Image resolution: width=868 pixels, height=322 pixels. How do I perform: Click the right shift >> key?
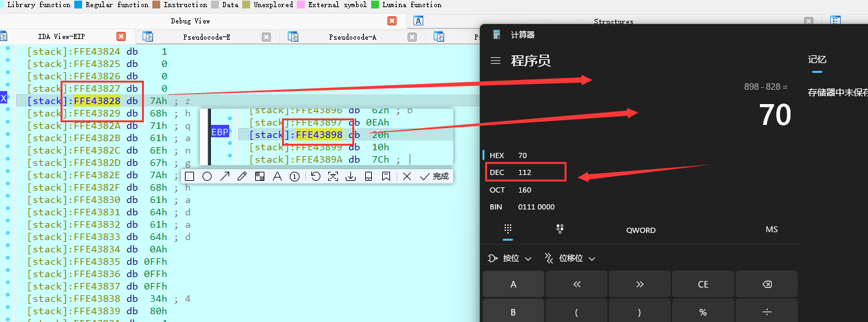(640, 284)
